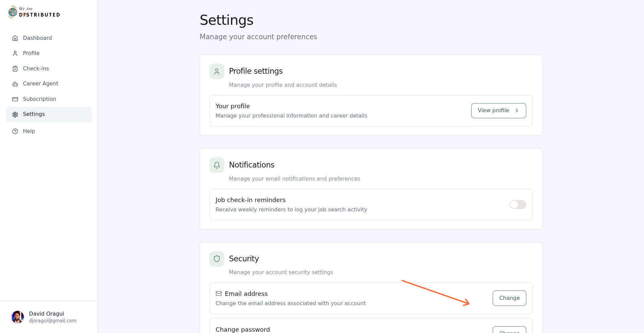The width and height of the screenshot is (644, 333).
Task: Select the Profile person icon in sidebar
Action: click(15, 53)
